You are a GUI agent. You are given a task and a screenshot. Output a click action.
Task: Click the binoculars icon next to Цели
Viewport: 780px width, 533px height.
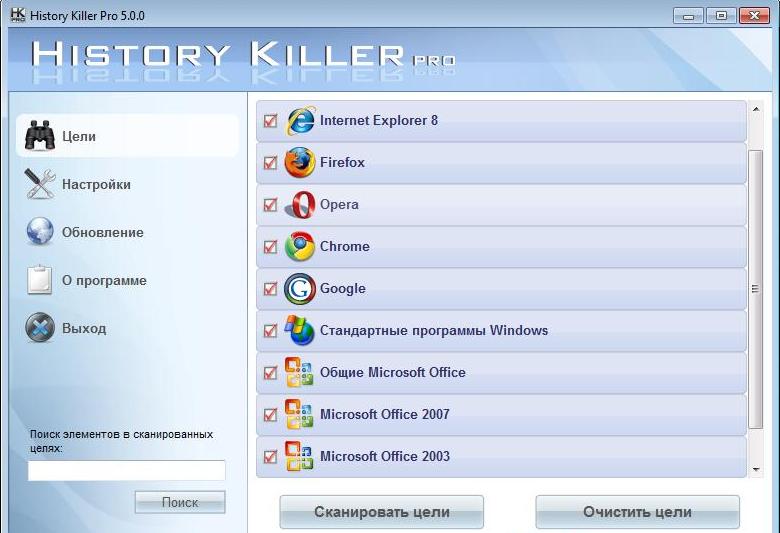click(x=39, y=135)
